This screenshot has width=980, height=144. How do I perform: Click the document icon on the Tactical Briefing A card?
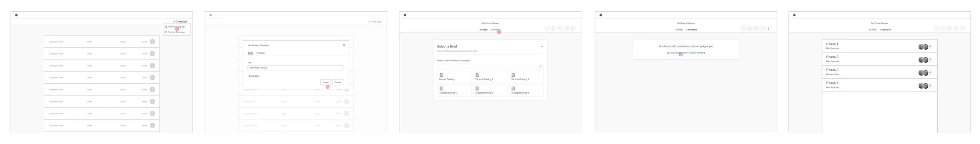(x=477, y=75)
